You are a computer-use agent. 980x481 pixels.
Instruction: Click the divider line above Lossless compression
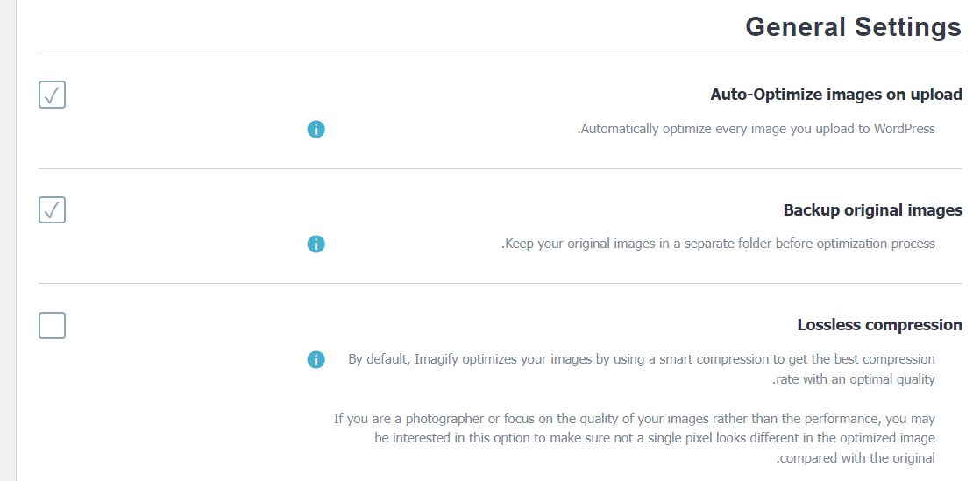point(500,283)
